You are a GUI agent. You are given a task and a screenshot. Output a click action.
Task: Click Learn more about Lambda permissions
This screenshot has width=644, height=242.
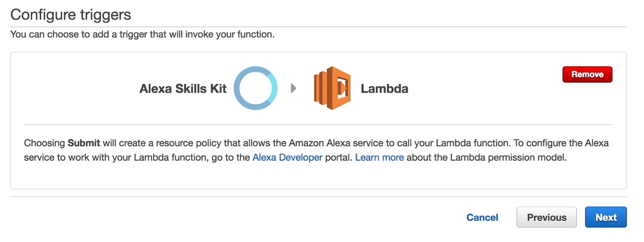click(x=379, y=157)
